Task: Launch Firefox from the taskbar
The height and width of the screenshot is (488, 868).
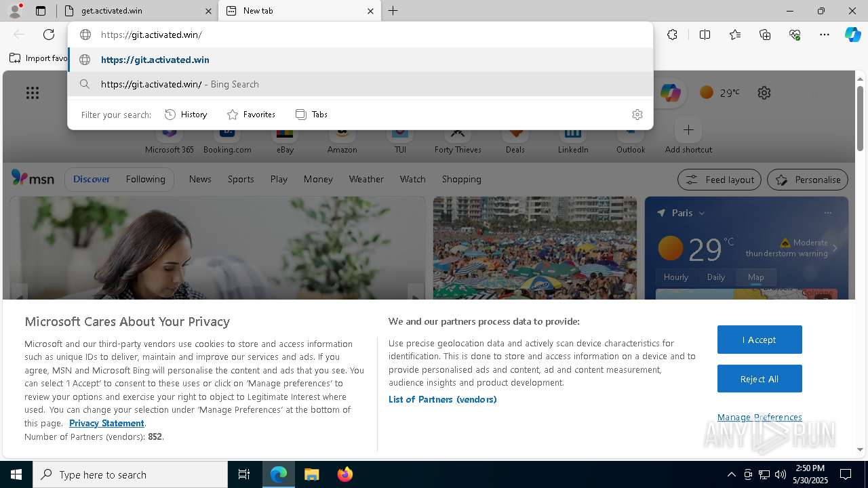Action: point(345,474)
